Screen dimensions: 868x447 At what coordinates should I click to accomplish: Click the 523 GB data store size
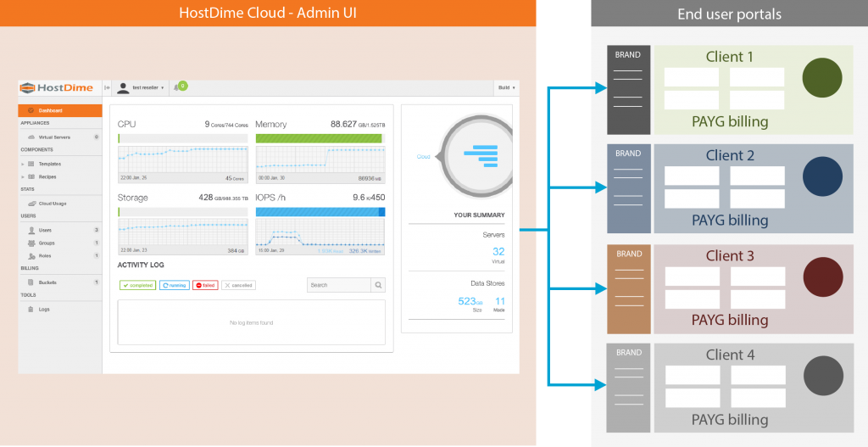coord(470,301)
